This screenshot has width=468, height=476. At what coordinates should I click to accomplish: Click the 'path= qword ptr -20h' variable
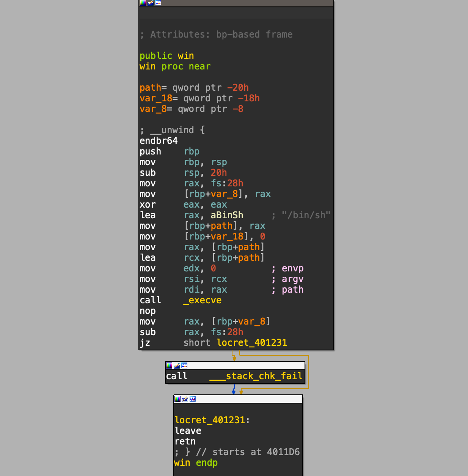(194, 88)
